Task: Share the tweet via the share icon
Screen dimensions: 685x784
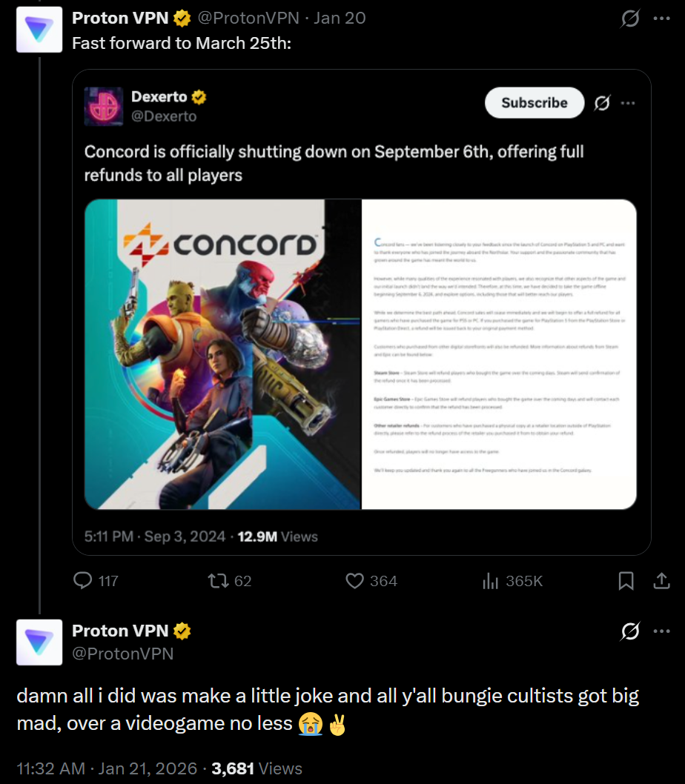Action: (x=661, y=581)
